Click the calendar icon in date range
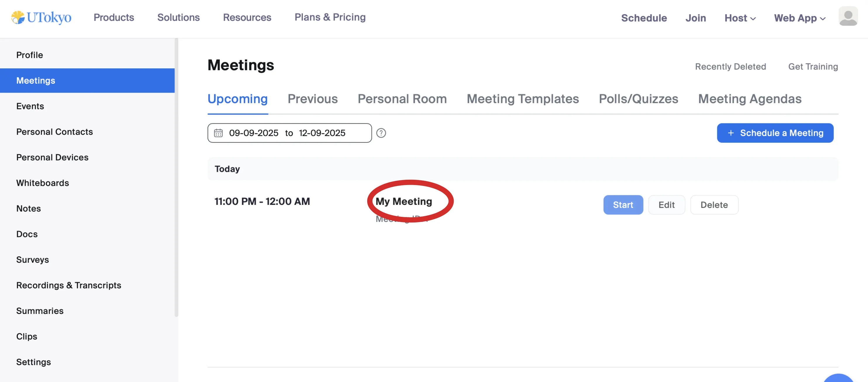This screenshot has width=868, height=382. tap(218, 133)
